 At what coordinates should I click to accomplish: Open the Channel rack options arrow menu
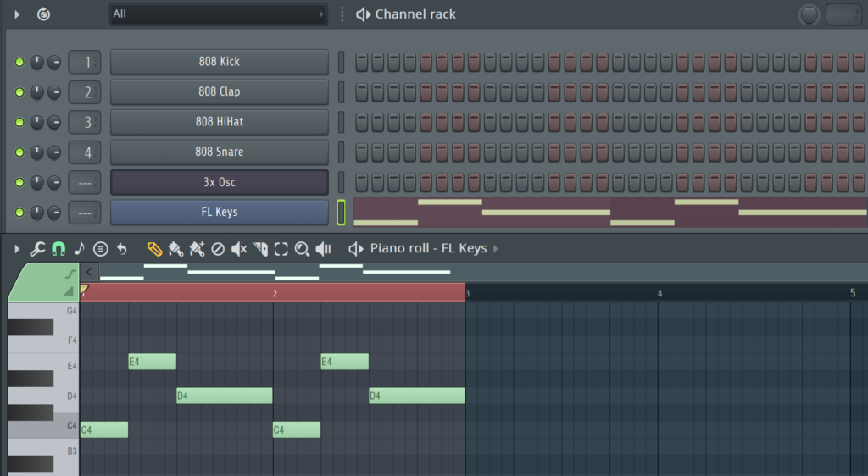17,14
